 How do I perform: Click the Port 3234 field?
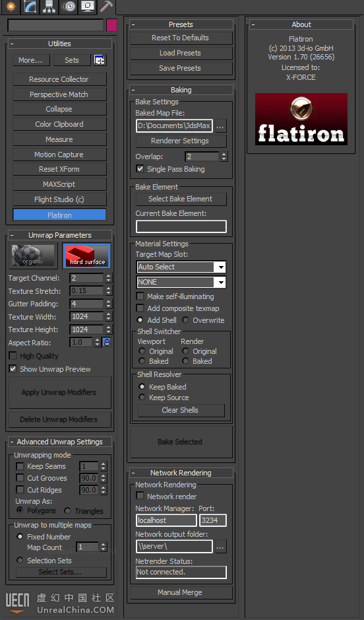[x=213, y=520]
